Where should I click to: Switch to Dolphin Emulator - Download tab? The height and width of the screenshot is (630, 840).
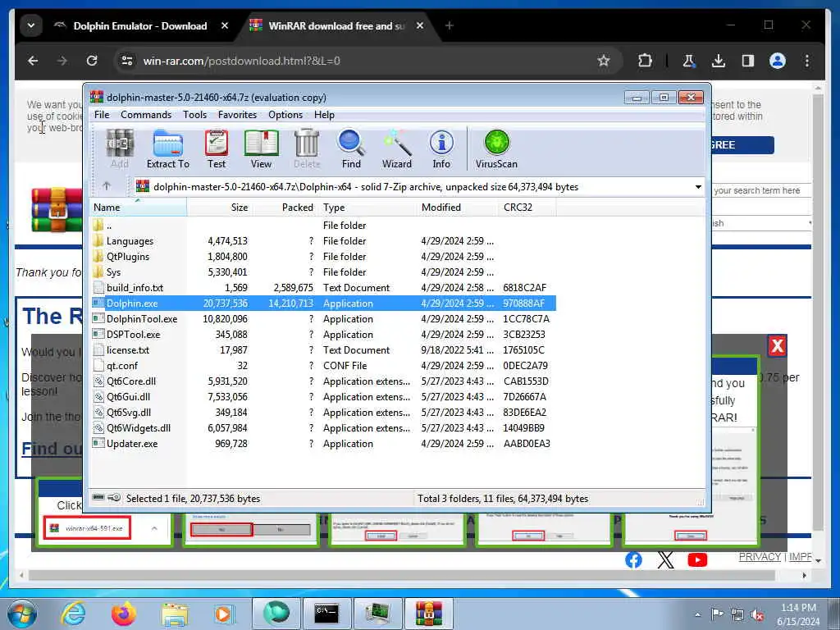(x=140, y=25)
